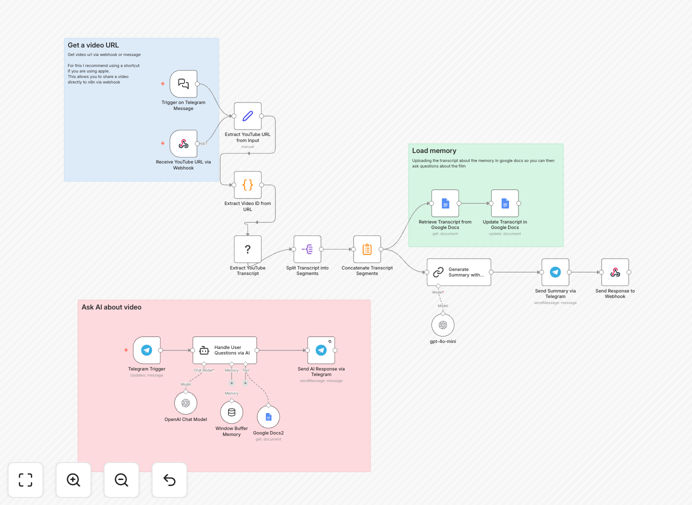Select the Generate Summary chain node
Screen dimensions: 692x505
[x=459, y=272]
